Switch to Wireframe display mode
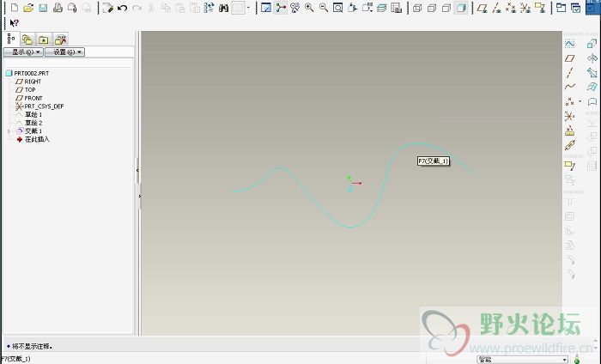601x364 pixels. click(417, 8)
